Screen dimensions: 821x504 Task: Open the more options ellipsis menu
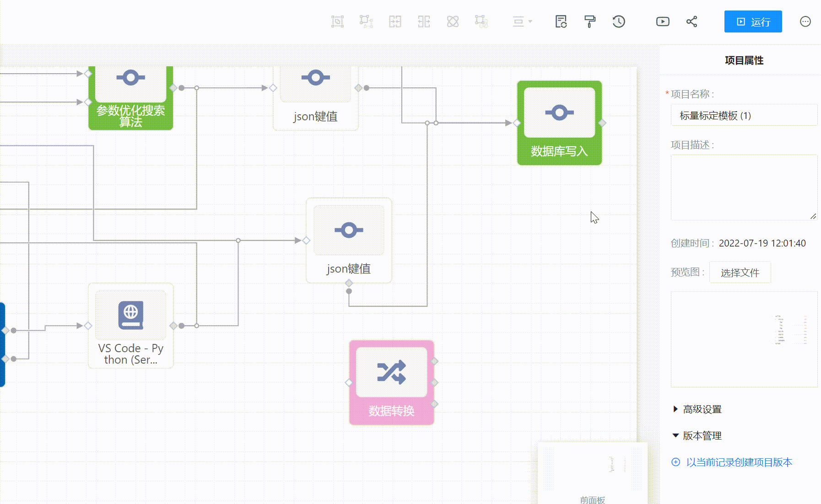805,21
